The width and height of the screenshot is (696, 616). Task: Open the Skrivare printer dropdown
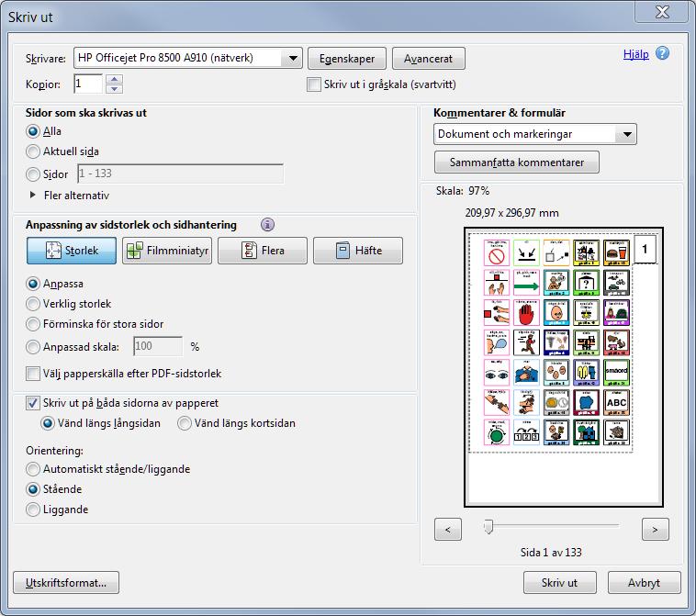pyautogui.click(x=187, y=58)
